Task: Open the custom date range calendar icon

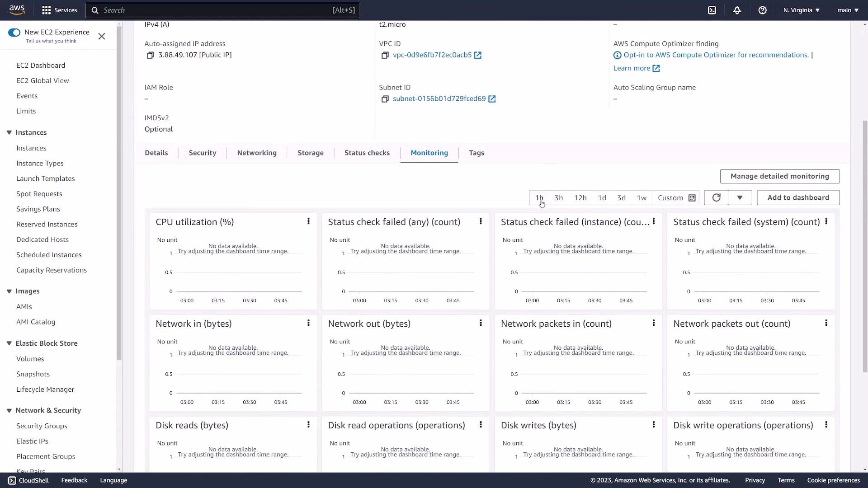Action: coord(692,197)
